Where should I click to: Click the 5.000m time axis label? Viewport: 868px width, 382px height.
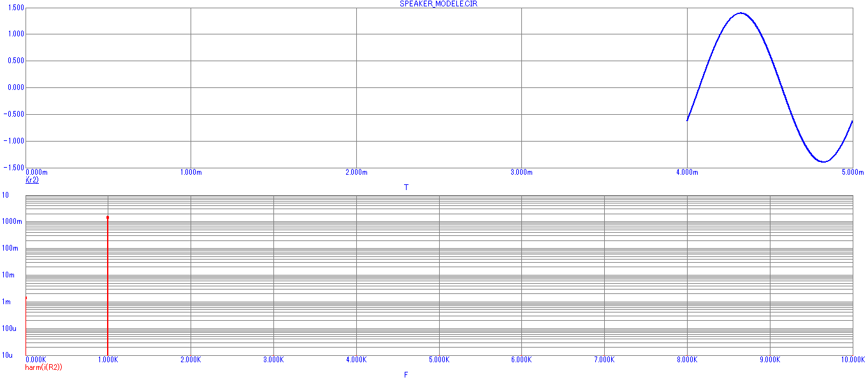[x=853, y=172]
